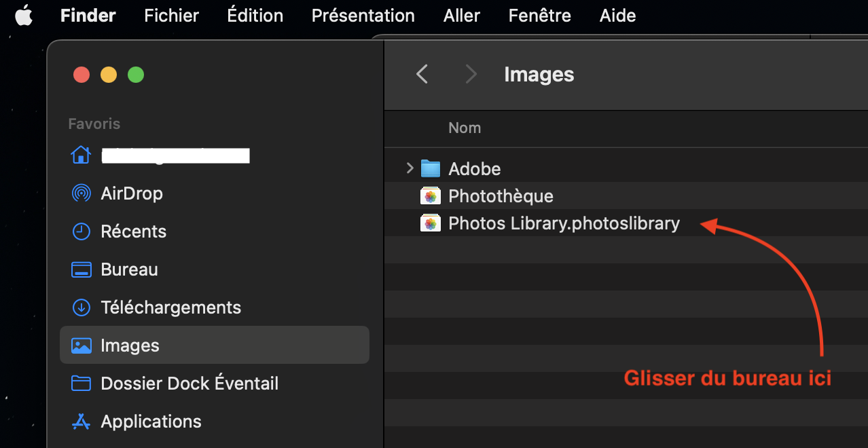Viewport: 868px width, 448px height.
Task: Expand the Adobe folder disclosure arrow
Action: (410, 168)
